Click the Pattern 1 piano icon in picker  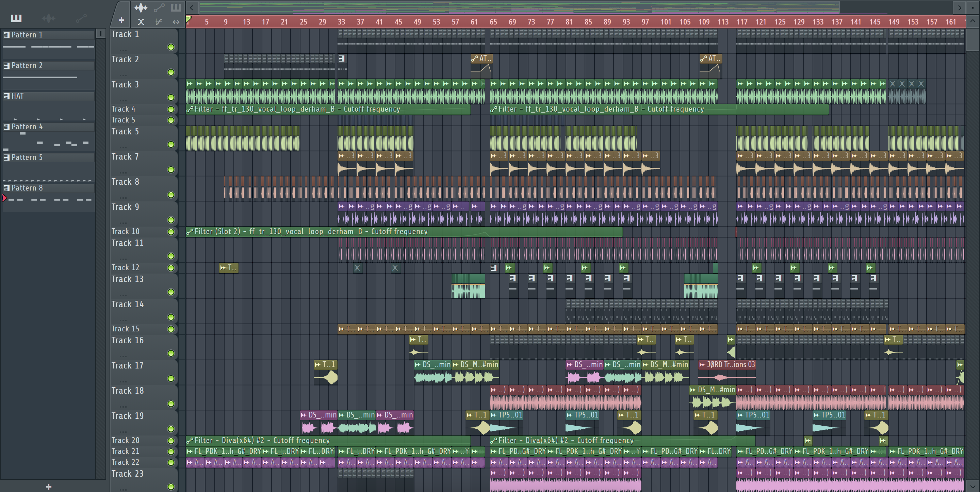tap(6, 35)
